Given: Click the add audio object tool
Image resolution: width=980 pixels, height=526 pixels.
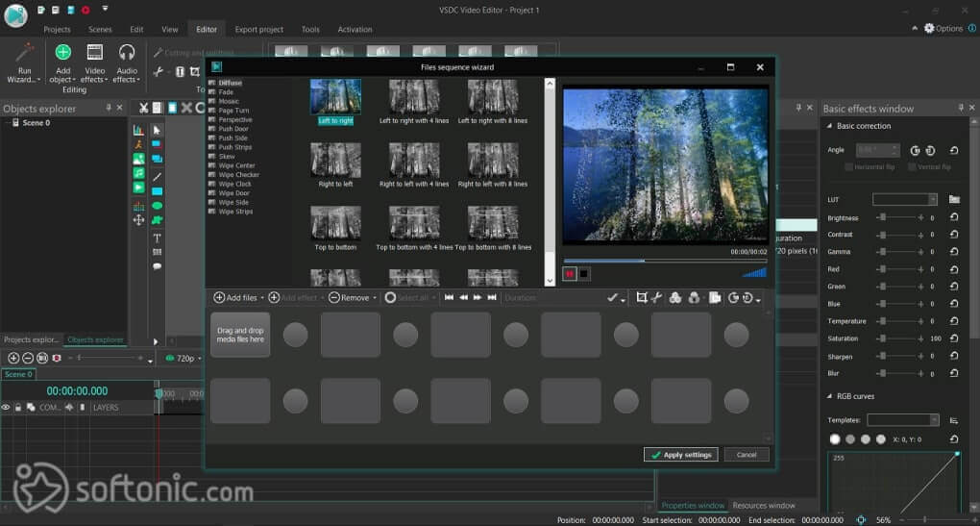Looking at the screenshot, I should click(138, 173).
